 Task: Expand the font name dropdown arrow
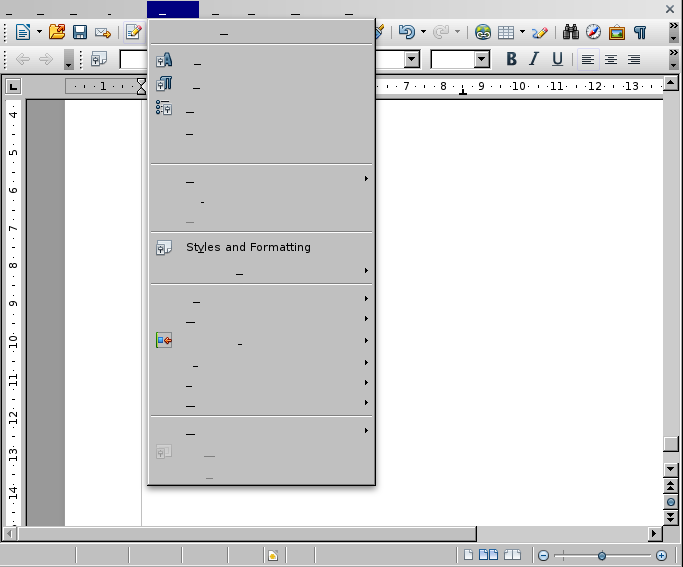coord(411,60)
